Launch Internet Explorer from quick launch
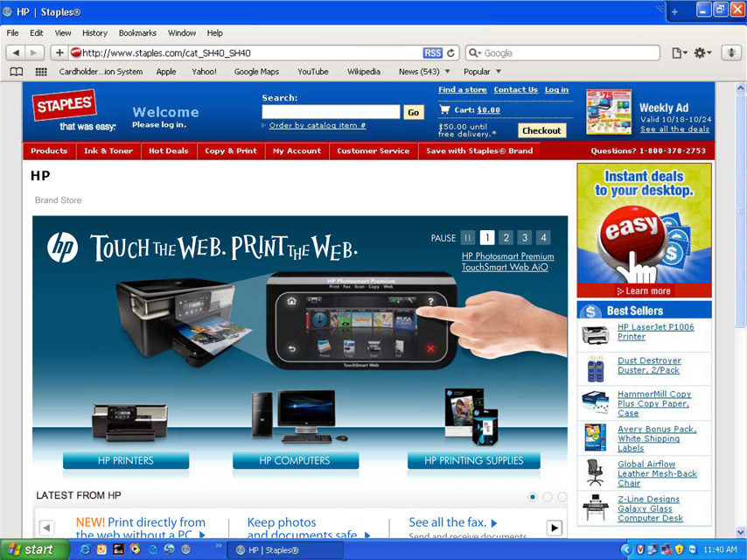The image size is (747, 560). tap(85, 549)
